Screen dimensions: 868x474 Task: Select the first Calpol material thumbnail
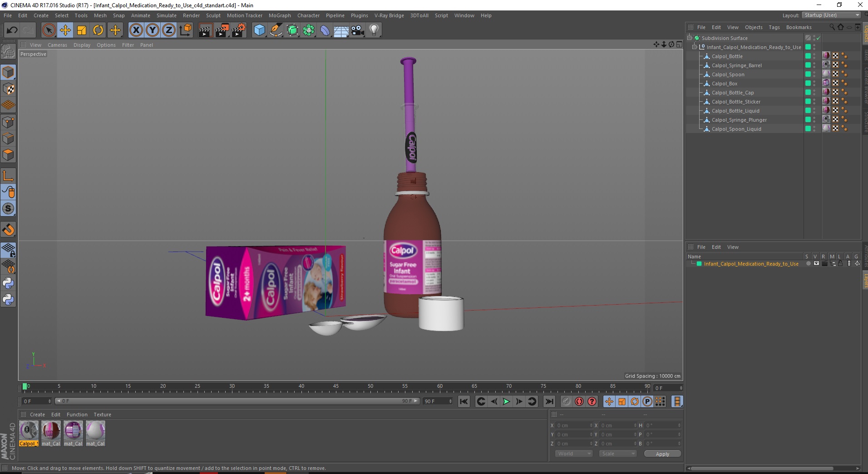[x=29, y=430]
